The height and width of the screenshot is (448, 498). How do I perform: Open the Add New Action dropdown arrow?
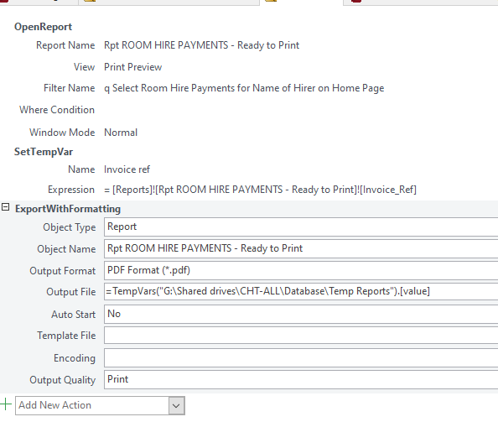coord(176,405)
